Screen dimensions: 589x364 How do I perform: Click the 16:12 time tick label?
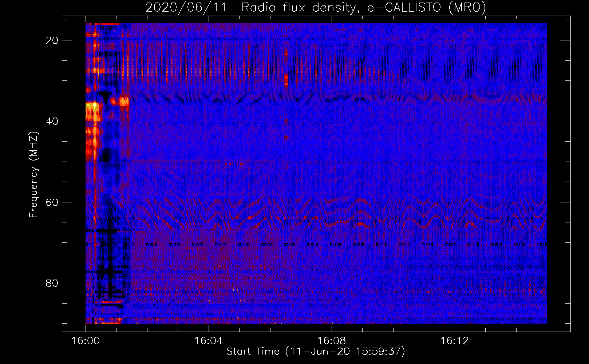coord(455,341)
